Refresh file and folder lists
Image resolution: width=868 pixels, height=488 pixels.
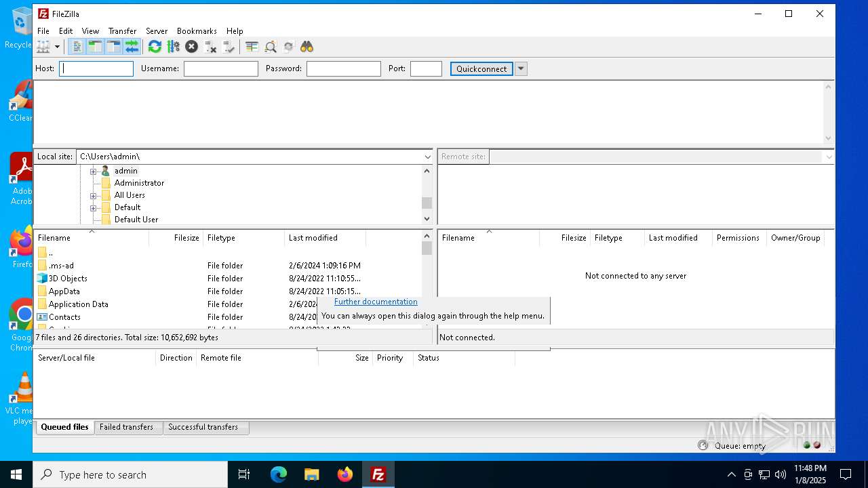tap(155, 47)
